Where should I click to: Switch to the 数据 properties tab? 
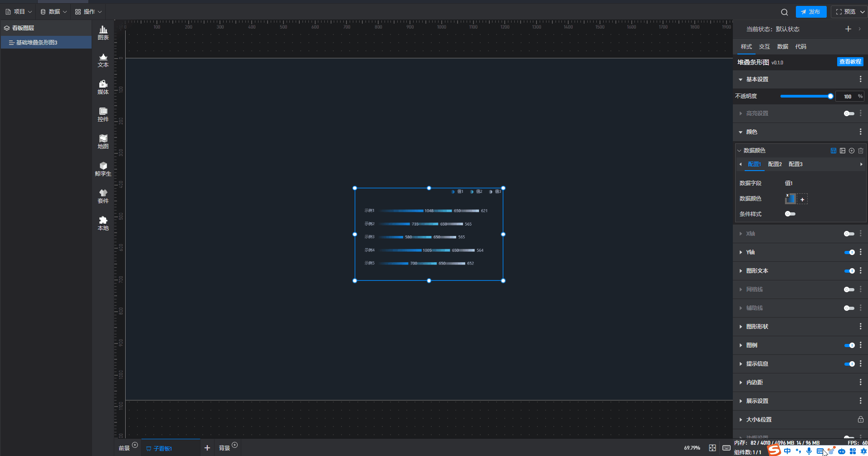pyautogui.click(x=782, y=47)
